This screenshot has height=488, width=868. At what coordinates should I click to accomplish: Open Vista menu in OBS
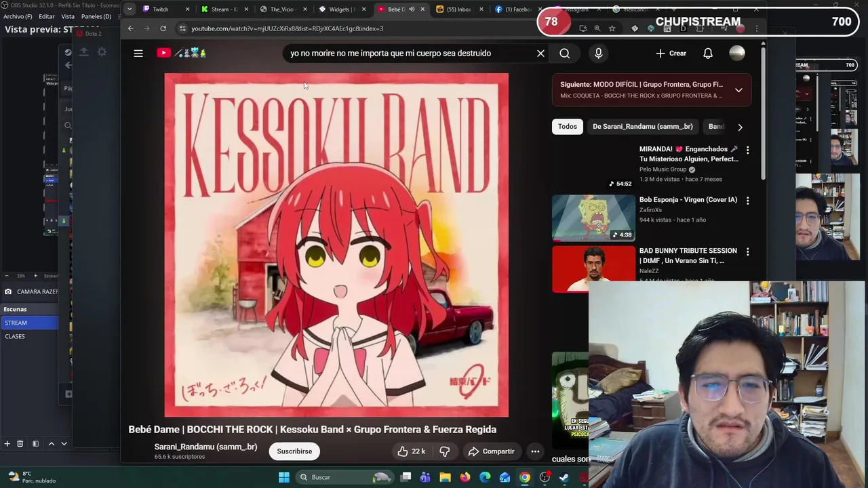68,16
